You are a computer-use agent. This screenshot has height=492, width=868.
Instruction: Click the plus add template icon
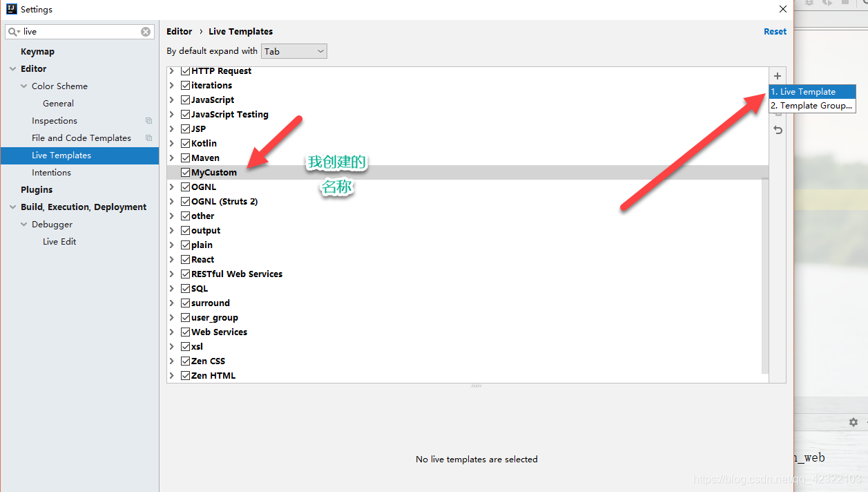(778, 76)
